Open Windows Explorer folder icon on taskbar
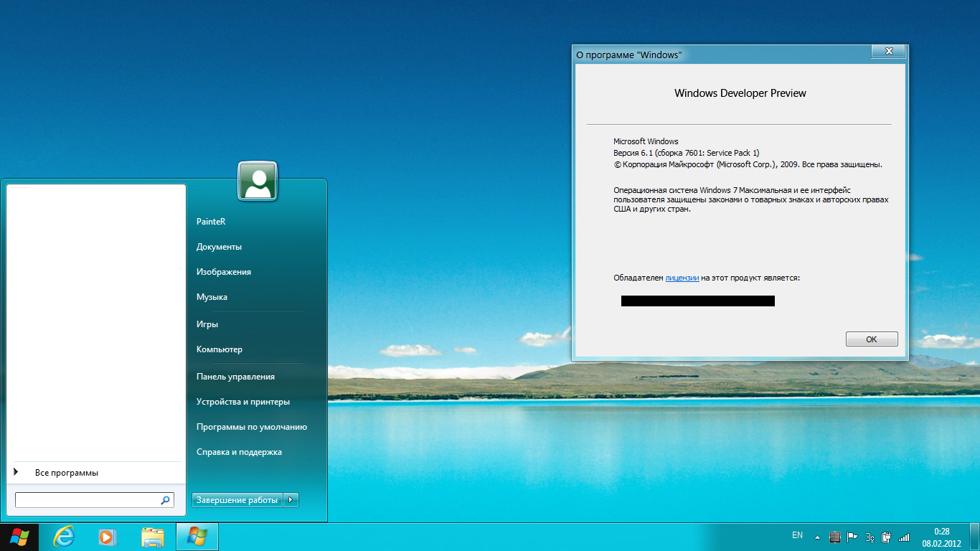980x551 pixels. click(153, 537)
